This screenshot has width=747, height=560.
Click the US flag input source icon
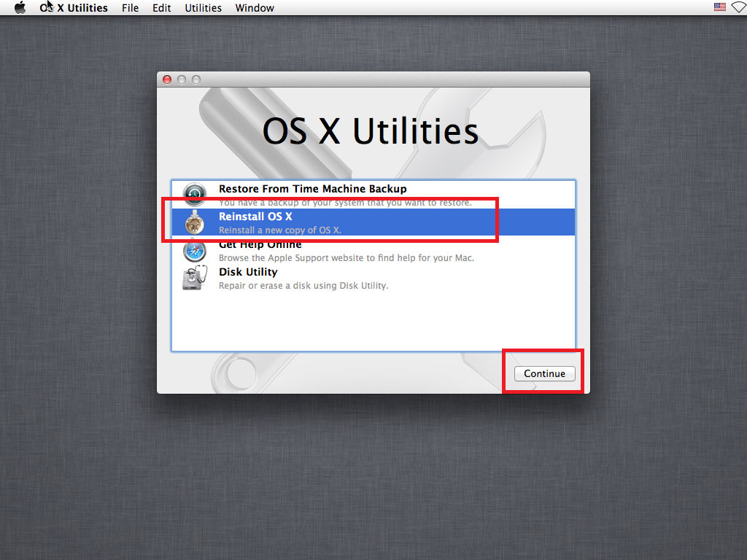[x=720, y=7]
